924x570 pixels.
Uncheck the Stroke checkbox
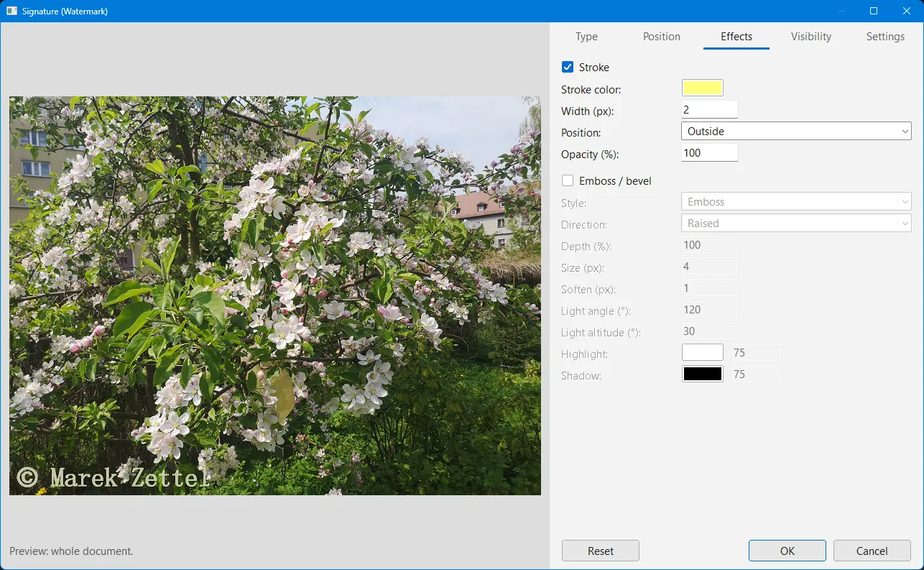[568, 67]
